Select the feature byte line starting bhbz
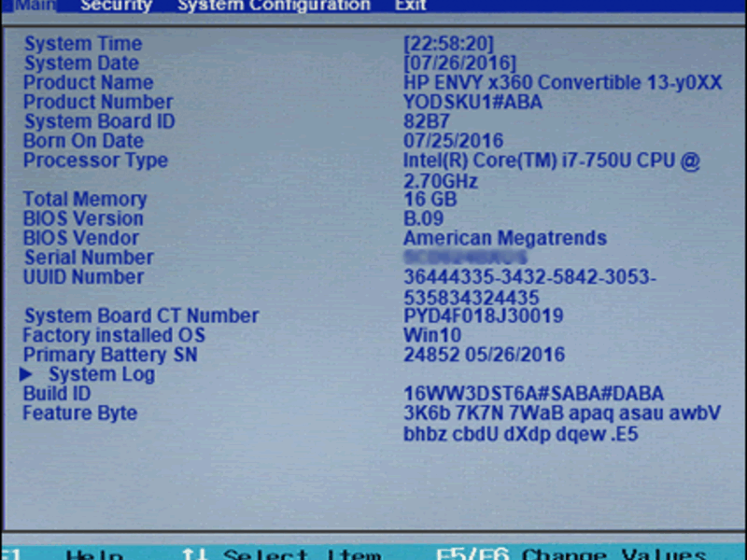 point(521,434)
